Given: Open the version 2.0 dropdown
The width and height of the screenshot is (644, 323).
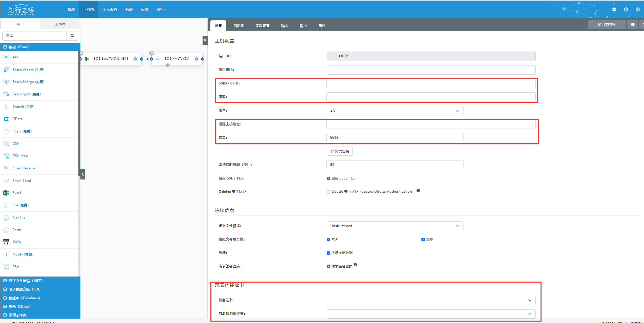Looking at the screenshot, I should 395,111.
